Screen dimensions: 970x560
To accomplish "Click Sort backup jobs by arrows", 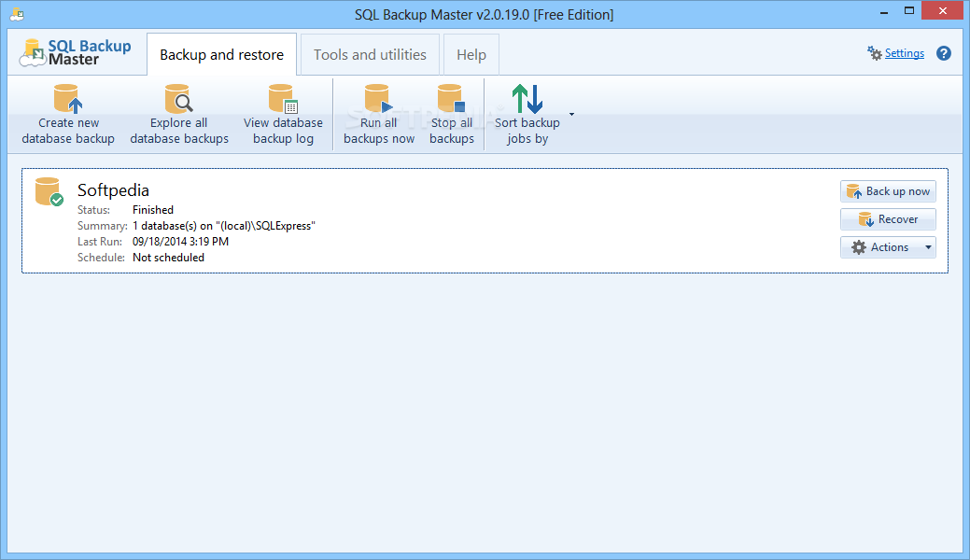I will pos(527,98).
